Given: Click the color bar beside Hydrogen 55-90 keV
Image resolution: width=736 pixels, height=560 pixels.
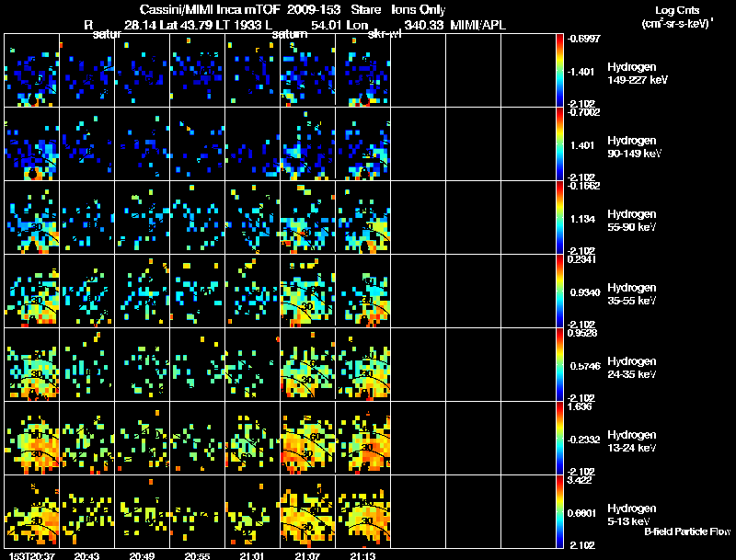Looking at the screenshot, I should tap(559, 218).
